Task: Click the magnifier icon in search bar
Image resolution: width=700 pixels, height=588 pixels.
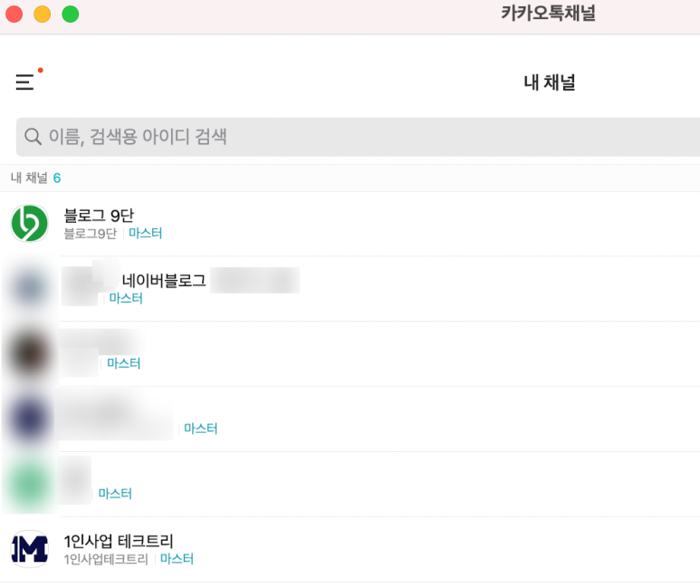Action: [x=33, y=137]
